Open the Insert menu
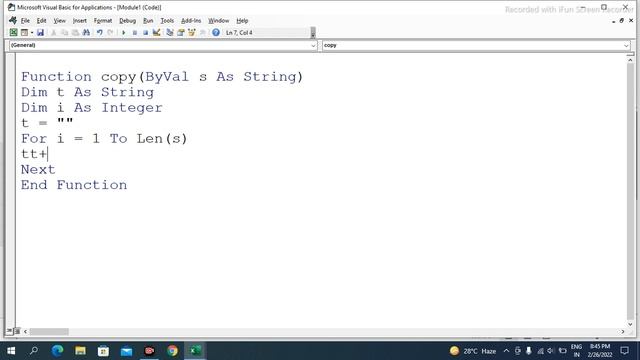This screenshot has width=640, height=360. coord(80,20)
